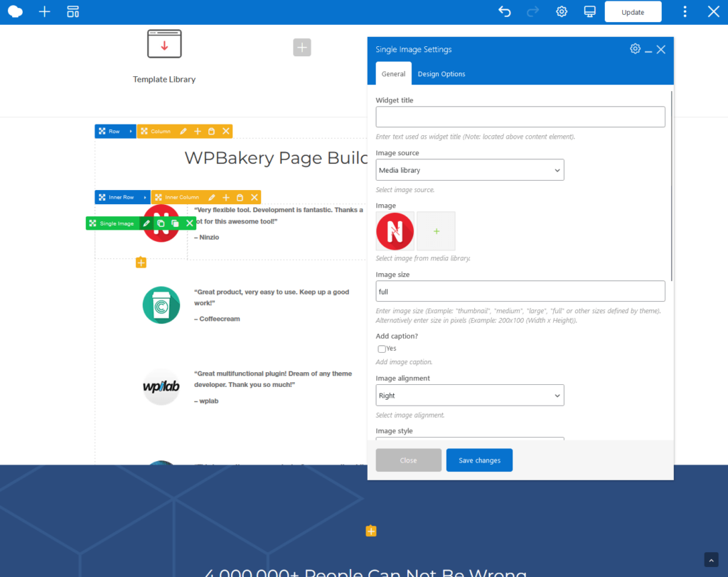
Task: Enable Add caption Yes checkbox
Action: pos(382,349)
